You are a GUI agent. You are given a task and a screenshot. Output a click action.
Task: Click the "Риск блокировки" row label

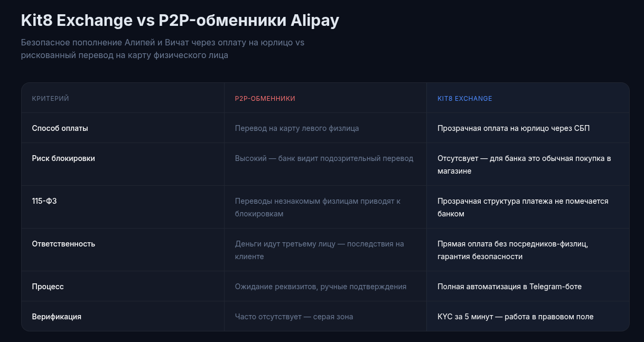click(63, 158)
